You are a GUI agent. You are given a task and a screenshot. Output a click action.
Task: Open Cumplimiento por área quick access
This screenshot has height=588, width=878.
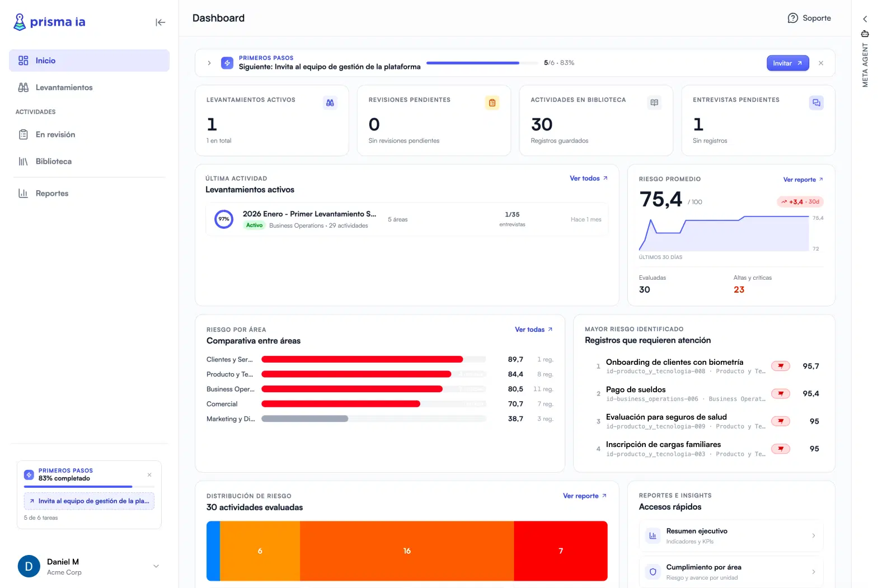(731, 572)
